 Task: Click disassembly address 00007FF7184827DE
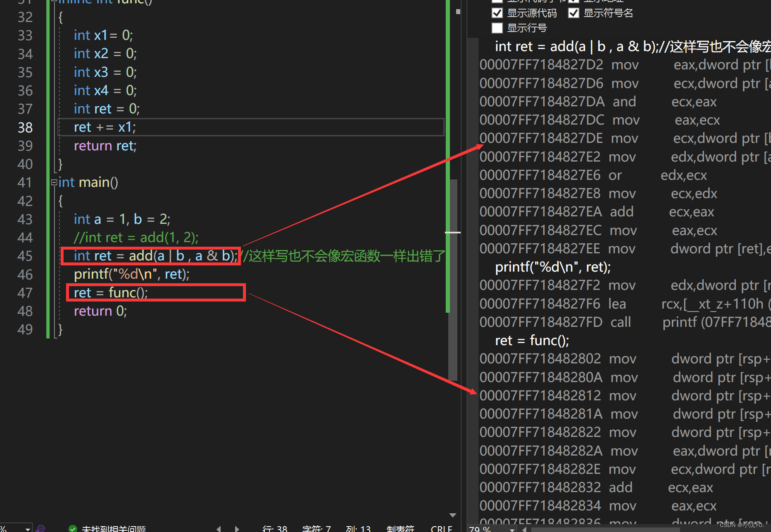tap(541, 138)
